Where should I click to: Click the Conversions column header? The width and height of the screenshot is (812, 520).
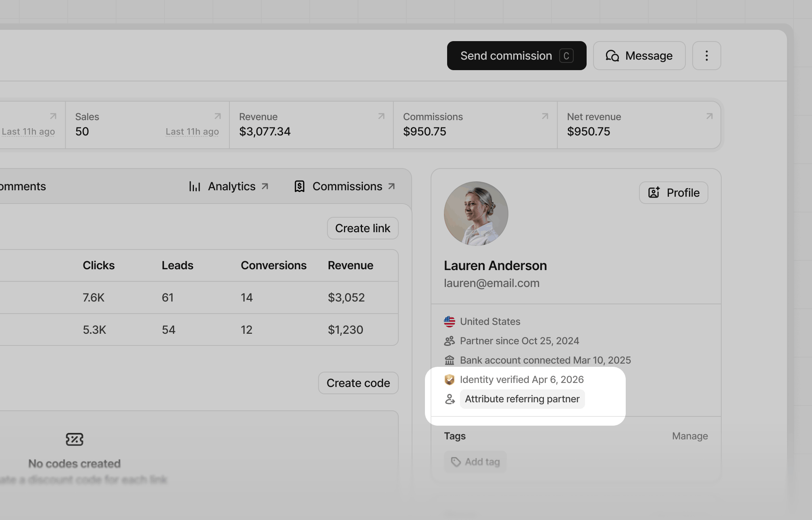tap(273, 265)
